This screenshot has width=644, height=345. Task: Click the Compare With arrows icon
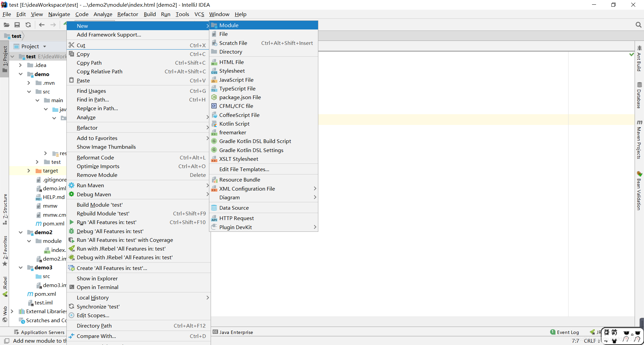(x=71, y=336)
